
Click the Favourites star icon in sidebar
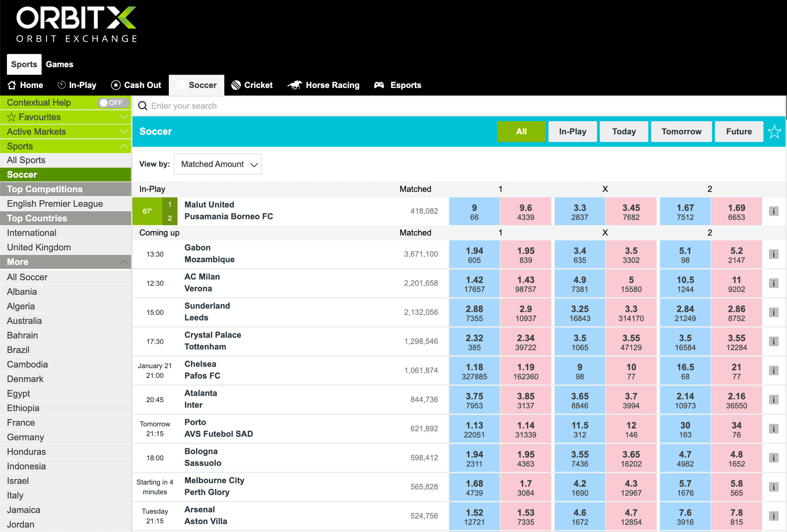(11, 117)
